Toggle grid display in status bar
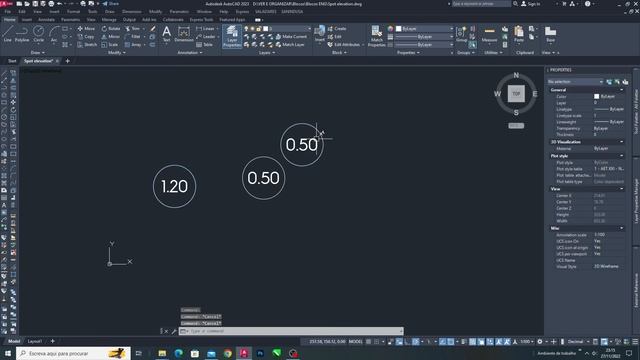This screenshot has height=360, width=640. click(x=368, y=342)
